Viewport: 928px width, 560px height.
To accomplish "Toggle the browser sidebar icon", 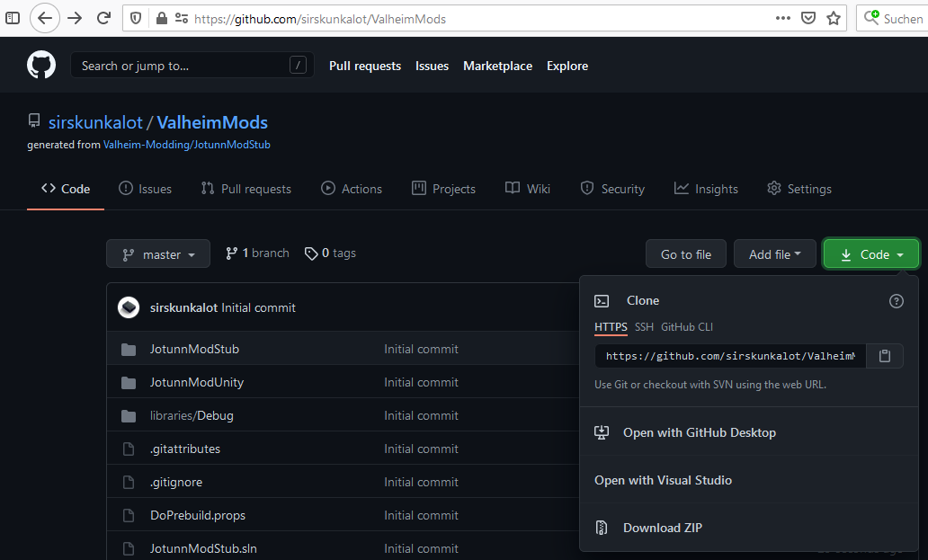I will coord(13,18).
